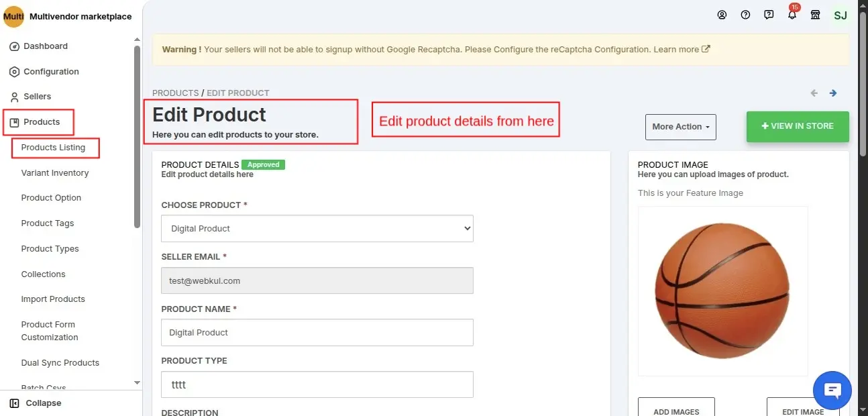Click the SJ avatar badge
868x416 pixels.
tap(840, 15)
